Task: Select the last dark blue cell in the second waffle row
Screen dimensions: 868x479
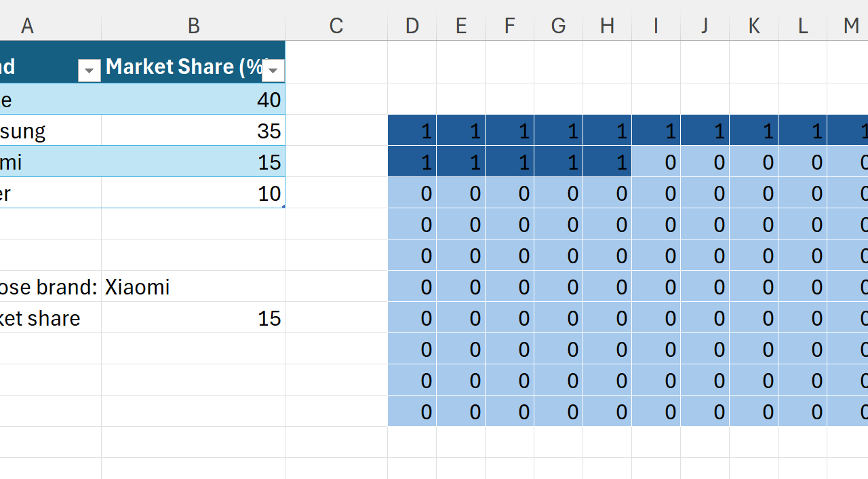Action: [x=607, y=162]
